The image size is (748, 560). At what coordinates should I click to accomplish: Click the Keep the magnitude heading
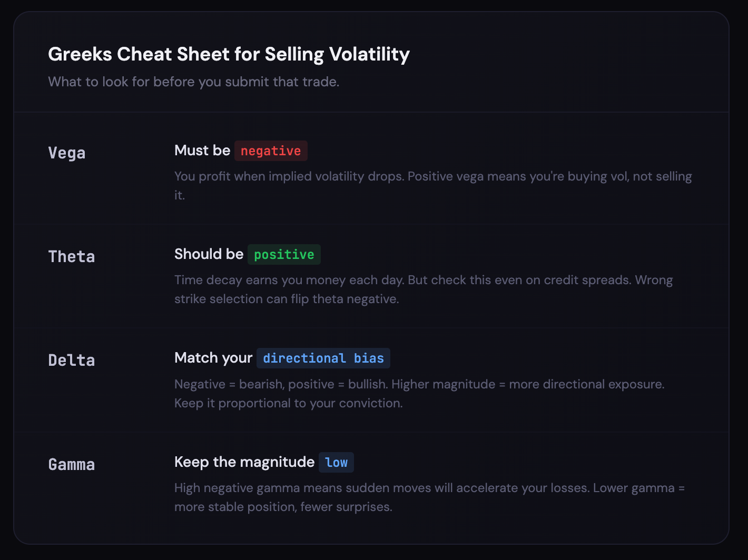pos(244,462)
